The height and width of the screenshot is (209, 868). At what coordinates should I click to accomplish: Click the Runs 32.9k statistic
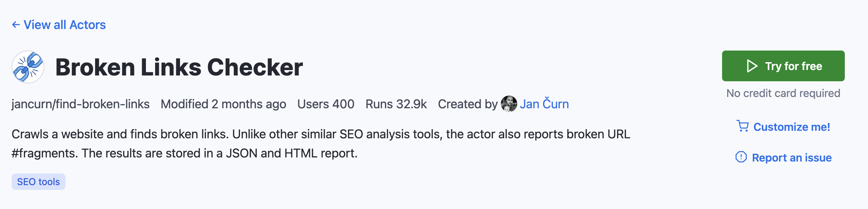click(x=396, y=104)
